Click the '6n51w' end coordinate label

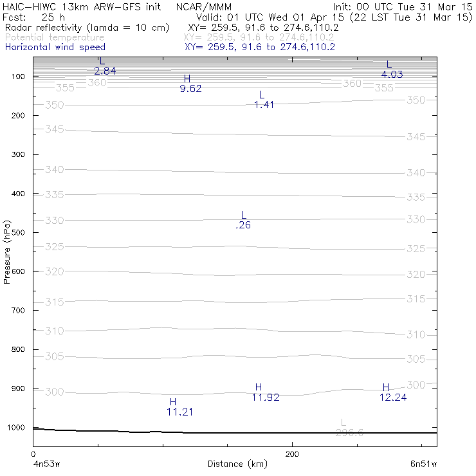click(x=423, y=464)
